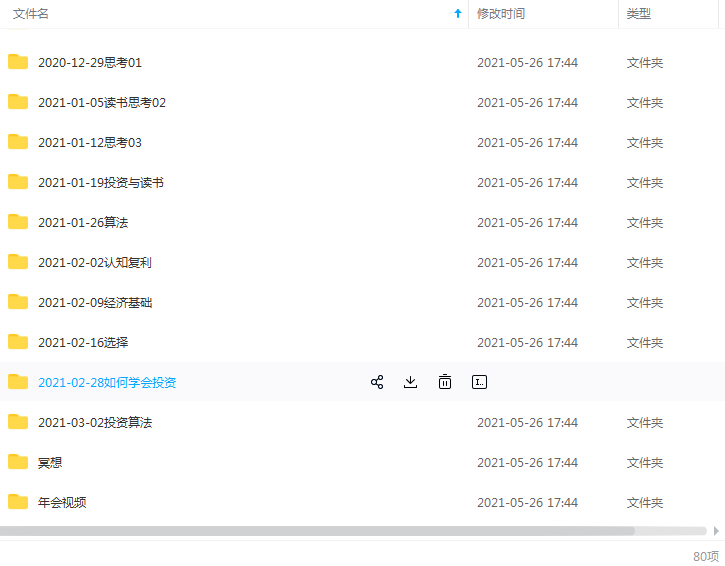
Task: Click the horizontal scrollbar thumb
Action: [x=317, y=531]
